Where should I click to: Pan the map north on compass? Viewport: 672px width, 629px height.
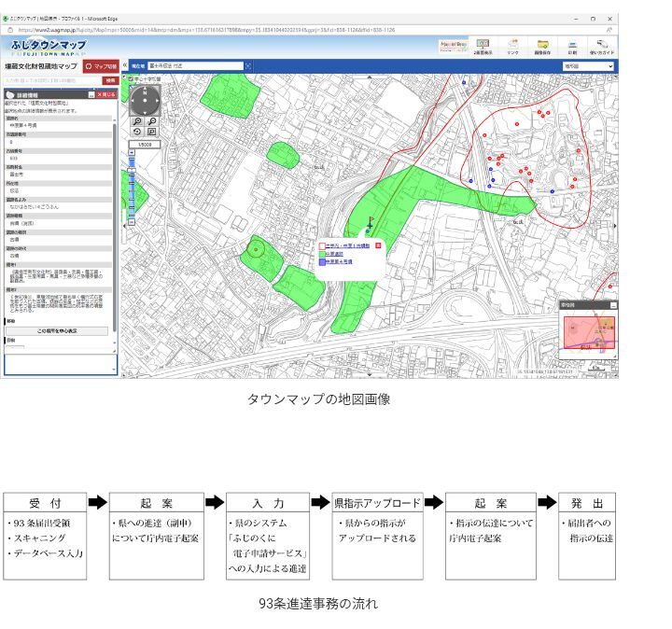pyautogui.click(x=145, y=91)
